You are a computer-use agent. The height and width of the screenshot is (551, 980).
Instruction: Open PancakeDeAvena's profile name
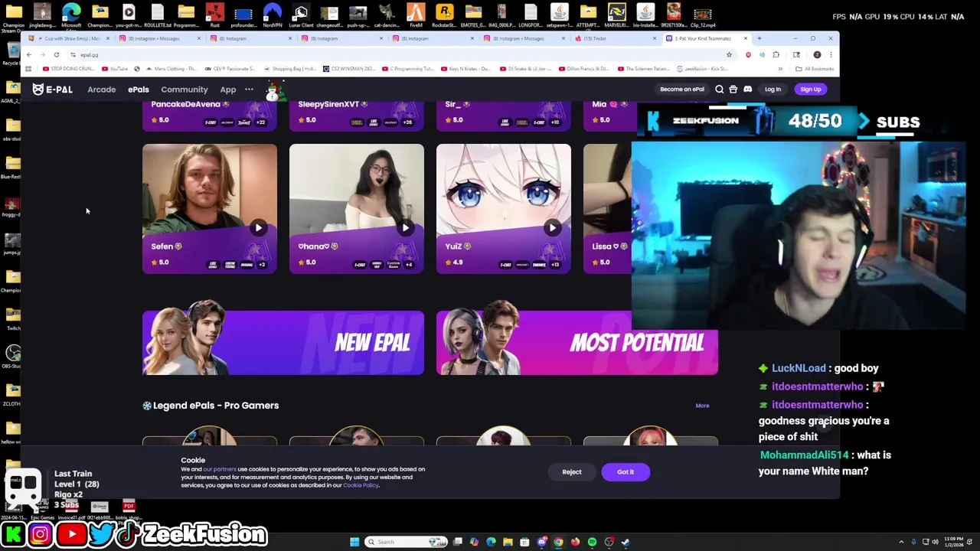coord(185,104)
